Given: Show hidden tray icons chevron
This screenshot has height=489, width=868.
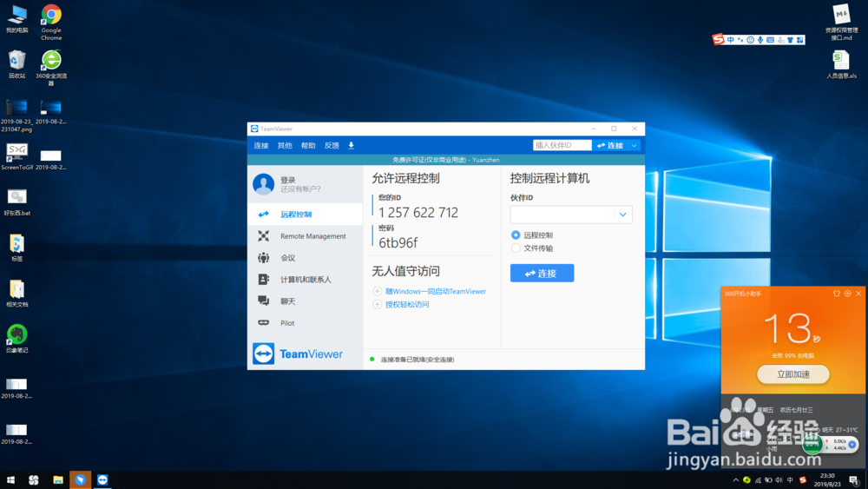Looking at the screenshot, I should click(736, 480).
